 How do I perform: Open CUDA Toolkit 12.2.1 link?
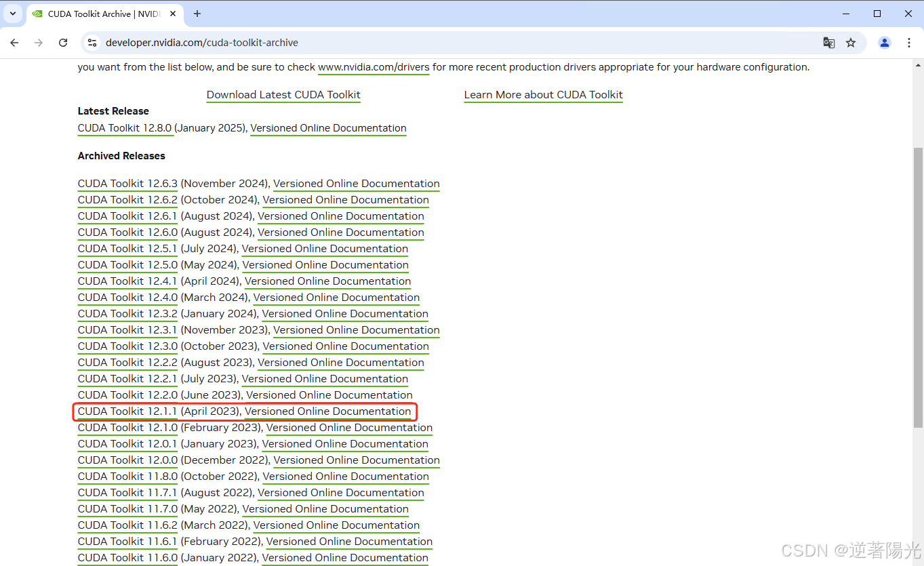pos(127,379)
